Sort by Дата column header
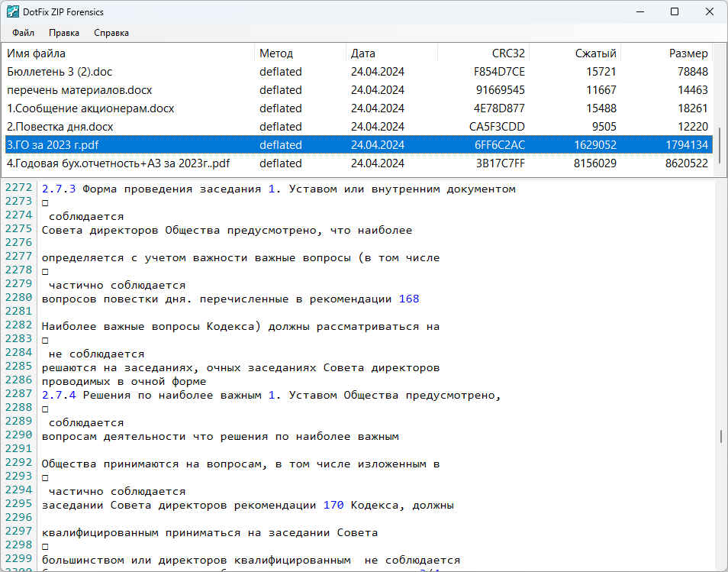This screenshot has width=728, height=572. [391, 53]
